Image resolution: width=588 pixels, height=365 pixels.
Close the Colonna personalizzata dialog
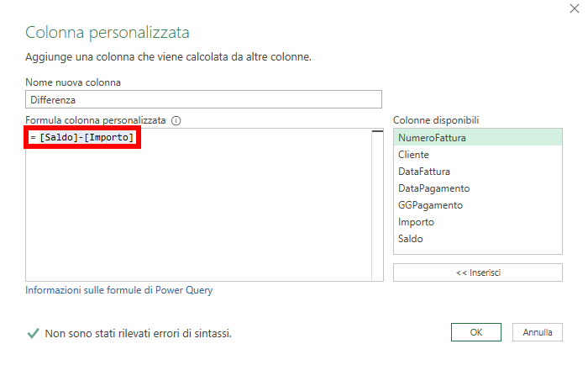[x=574, y=8]
